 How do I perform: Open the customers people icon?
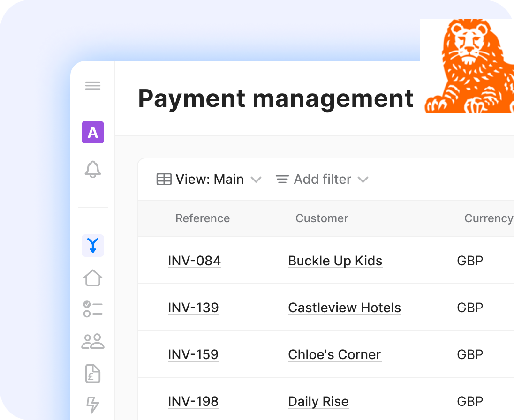(93, 341)
